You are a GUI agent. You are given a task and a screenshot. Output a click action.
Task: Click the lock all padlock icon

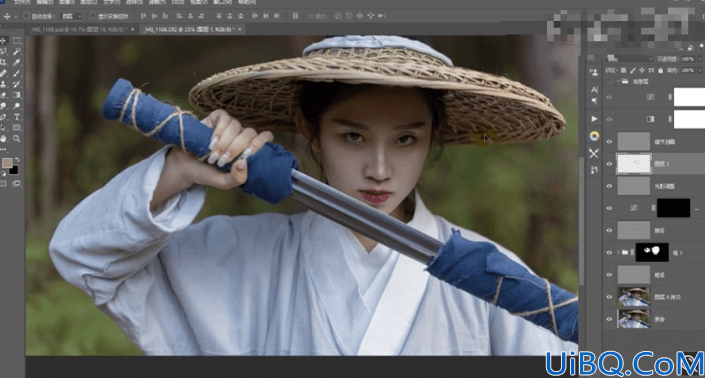(660, 71)
